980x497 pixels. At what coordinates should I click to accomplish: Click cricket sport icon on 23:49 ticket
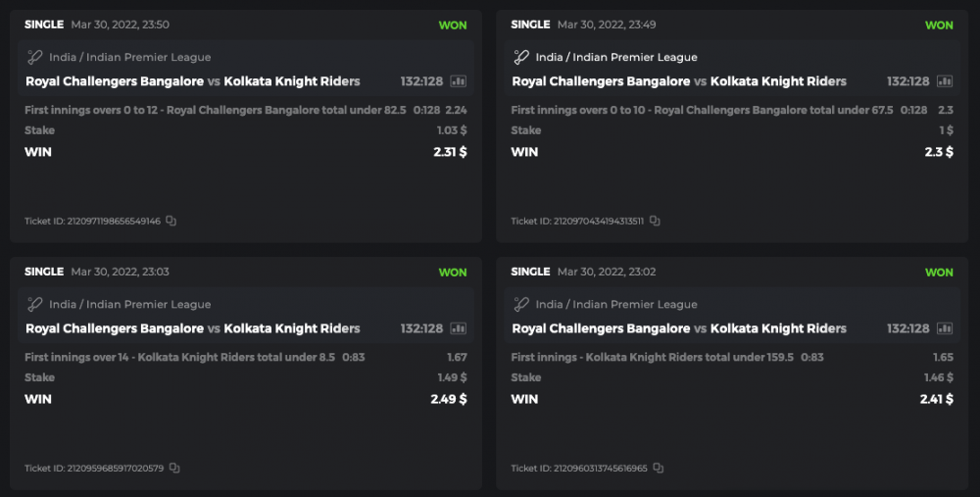click(521, 57)
